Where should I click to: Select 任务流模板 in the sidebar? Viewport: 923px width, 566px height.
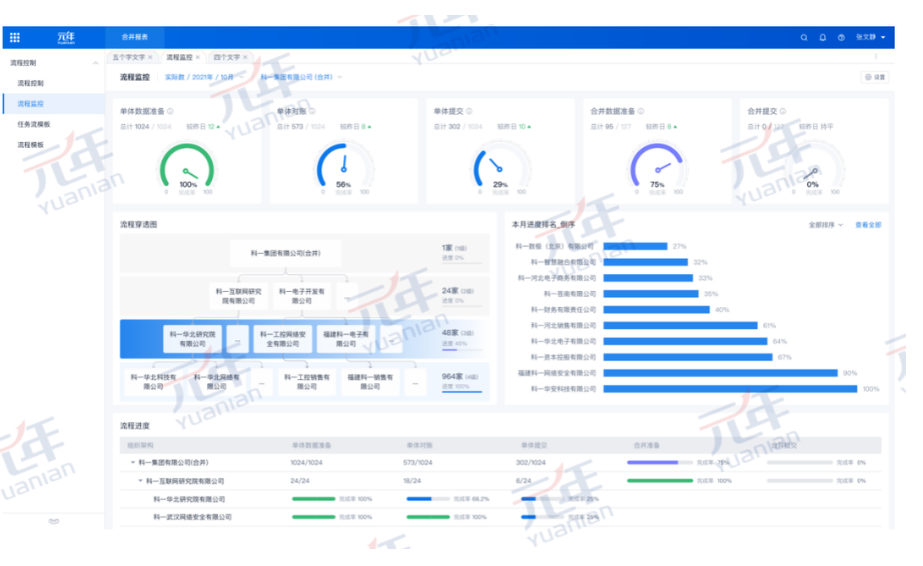pos(34,125)
